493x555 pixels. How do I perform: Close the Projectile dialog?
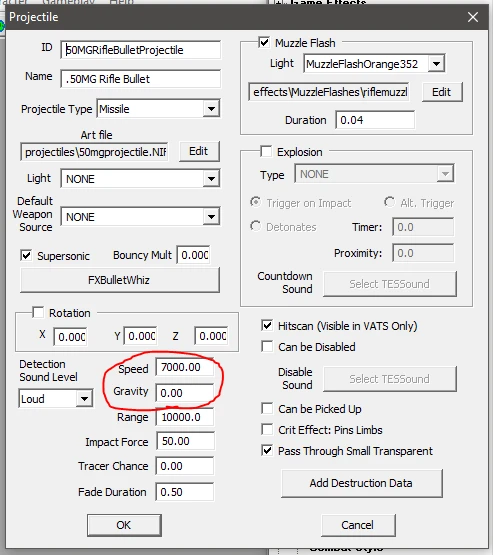tap(473, 17)
